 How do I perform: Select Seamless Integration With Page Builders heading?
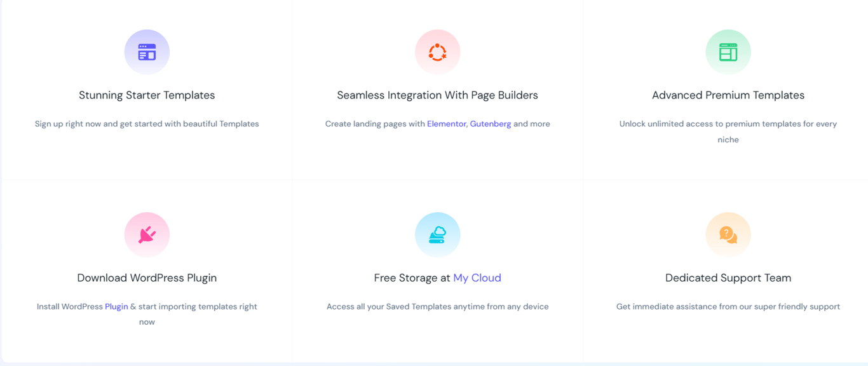tap(438, 95)
